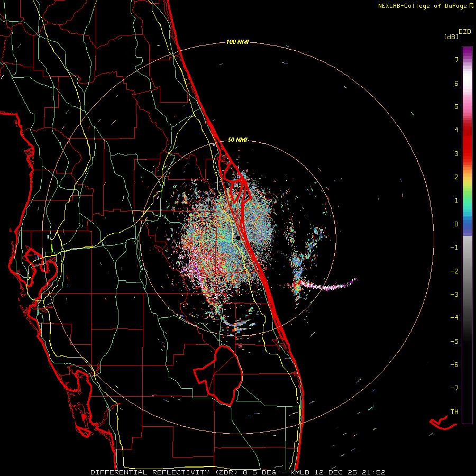This screenshot has width=476, height=476.
Task: Click the pink linear streak east of coast
Action: click(328, 286)
